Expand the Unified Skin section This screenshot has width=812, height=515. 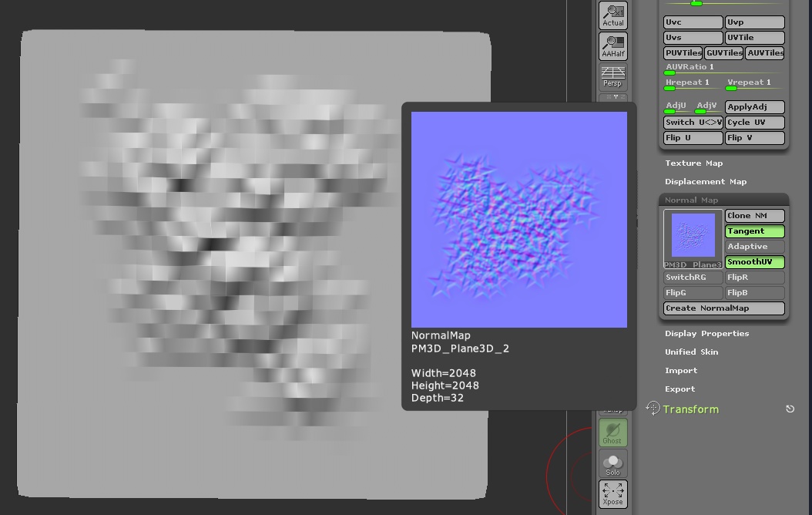point(691,352)
